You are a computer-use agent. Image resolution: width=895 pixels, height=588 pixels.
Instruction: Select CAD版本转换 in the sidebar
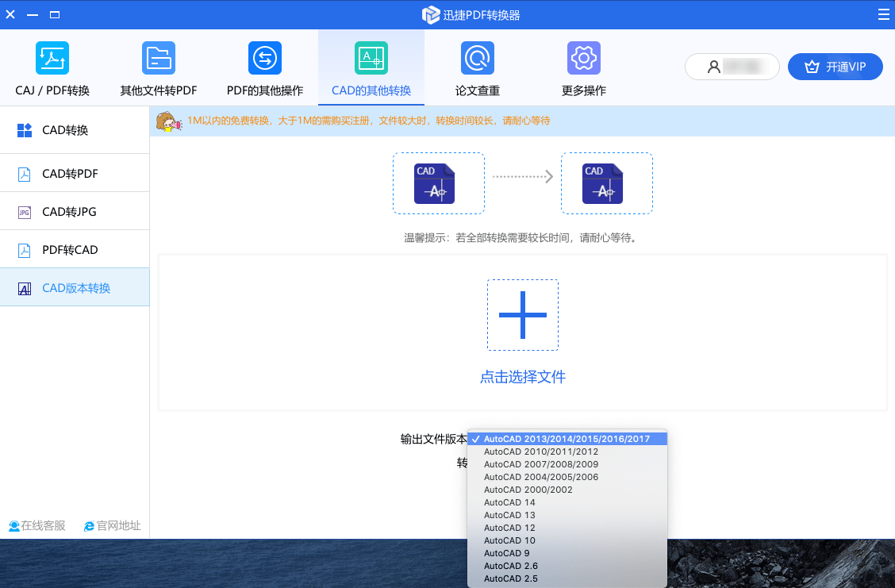point(75,288)
